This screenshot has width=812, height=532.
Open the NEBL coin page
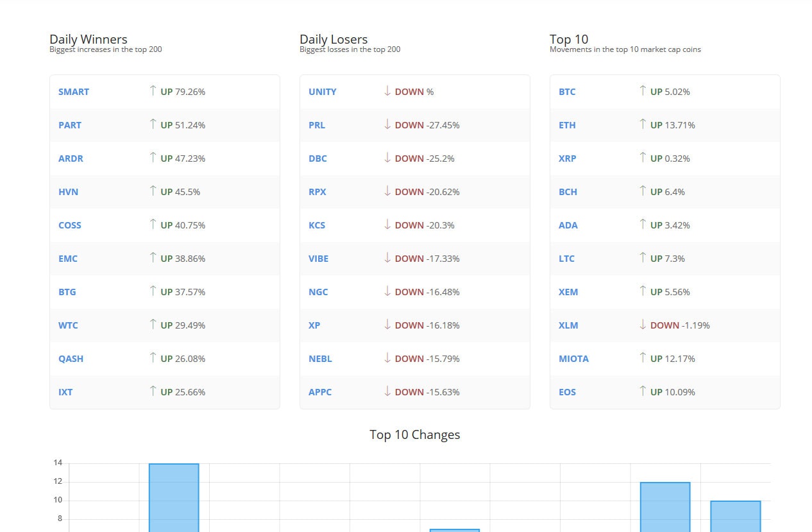pyautogui.click(x=320, y=359)
